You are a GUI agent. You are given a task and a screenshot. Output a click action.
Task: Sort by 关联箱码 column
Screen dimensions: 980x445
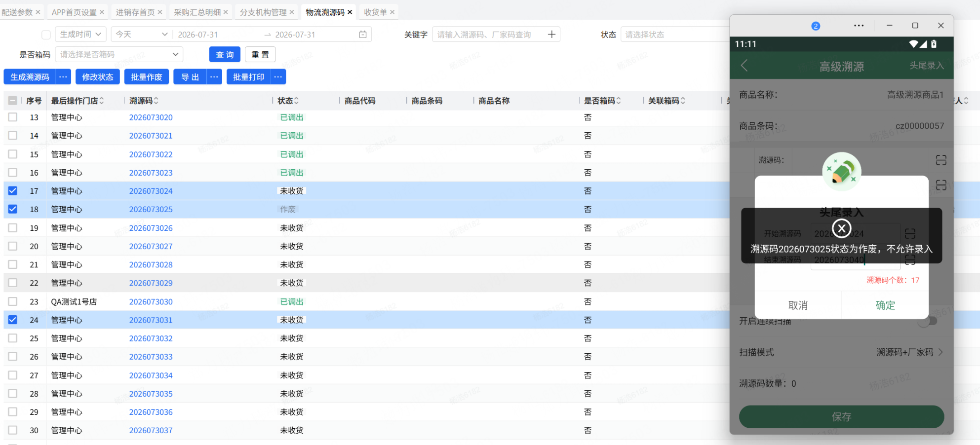coord(683,101)
